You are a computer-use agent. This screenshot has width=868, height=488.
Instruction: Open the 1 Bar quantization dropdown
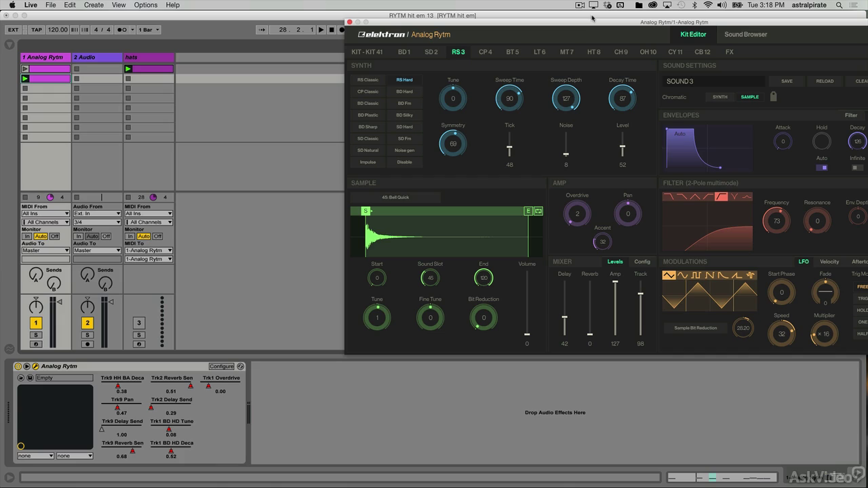[x=149, y=30]
